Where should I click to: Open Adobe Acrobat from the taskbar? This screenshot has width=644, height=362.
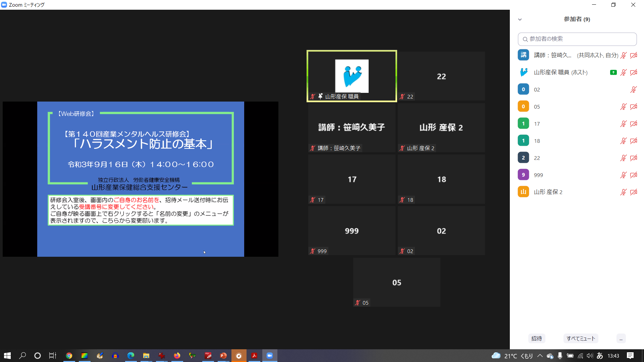click(x=254, y=356)
